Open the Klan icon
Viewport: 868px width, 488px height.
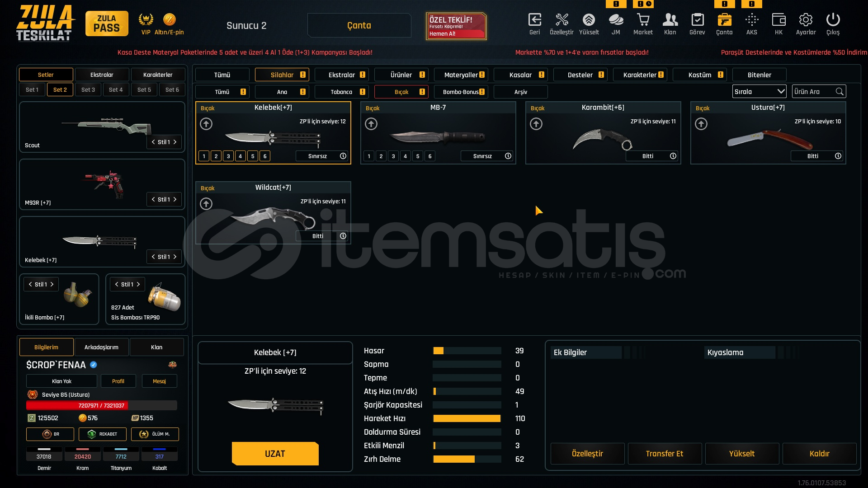(670, 20)
